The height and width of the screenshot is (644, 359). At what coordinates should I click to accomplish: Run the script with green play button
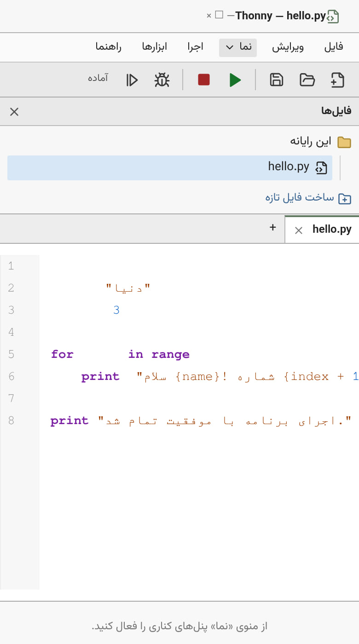point(235,80)
